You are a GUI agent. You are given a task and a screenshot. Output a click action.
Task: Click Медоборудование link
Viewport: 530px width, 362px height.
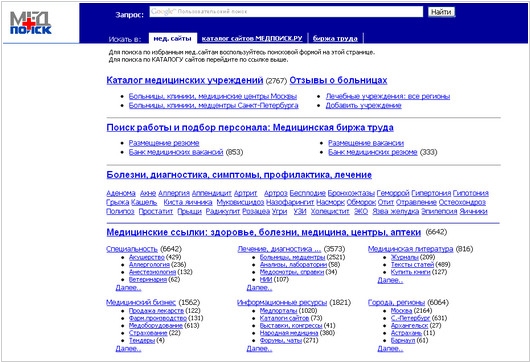coord(155,325)
